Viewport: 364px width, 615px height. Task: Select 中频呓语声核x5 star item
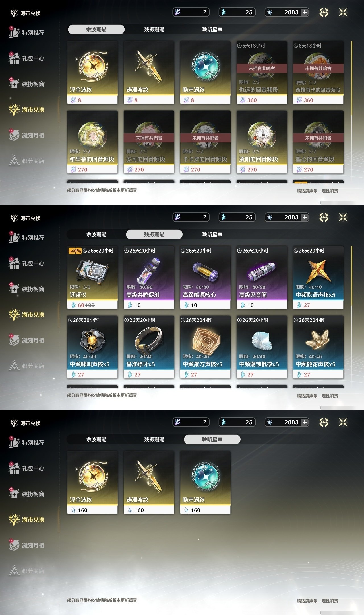318,278
